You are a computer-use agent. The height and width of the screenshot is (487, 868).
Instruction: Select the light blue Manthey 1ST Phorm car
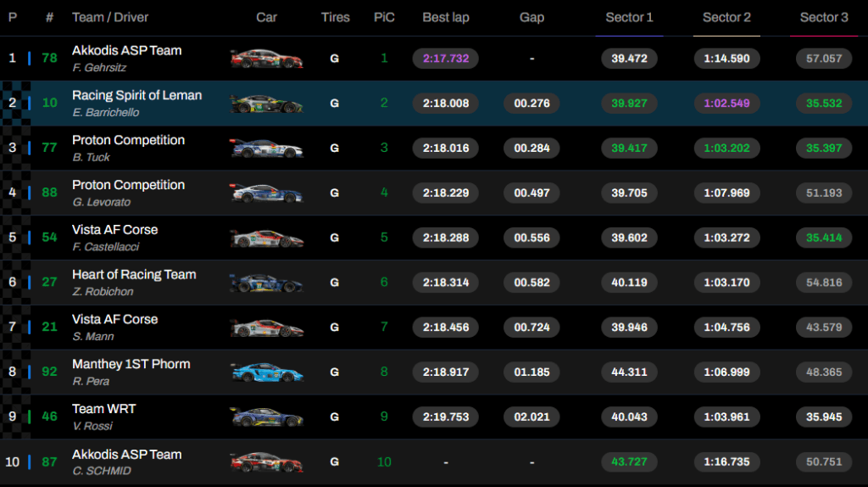coord(266,372)
